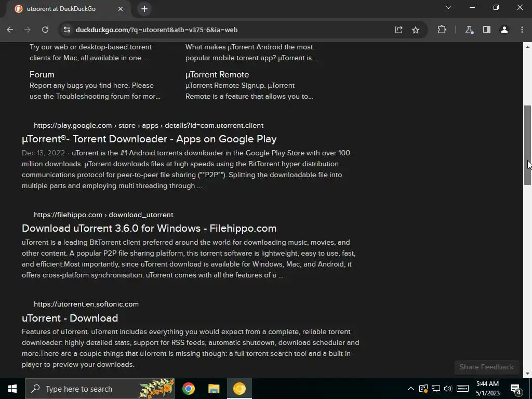Open µTorrent Torrent Downloader Google Play result

tap(149, 139)
